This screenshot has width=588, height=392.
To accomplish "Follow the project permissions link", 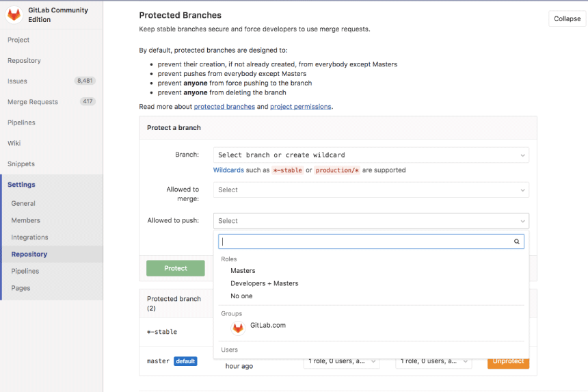I will 300,107.
